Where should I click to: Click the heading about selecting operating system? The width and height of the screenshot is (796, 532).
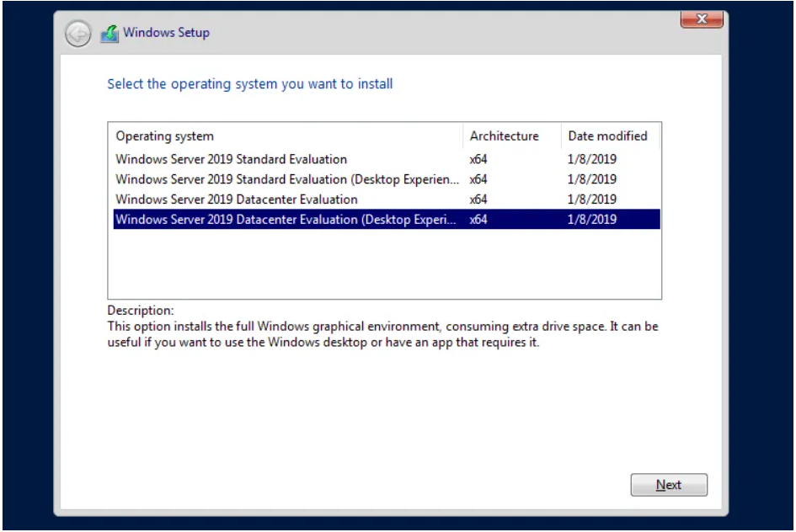[250, 83]
